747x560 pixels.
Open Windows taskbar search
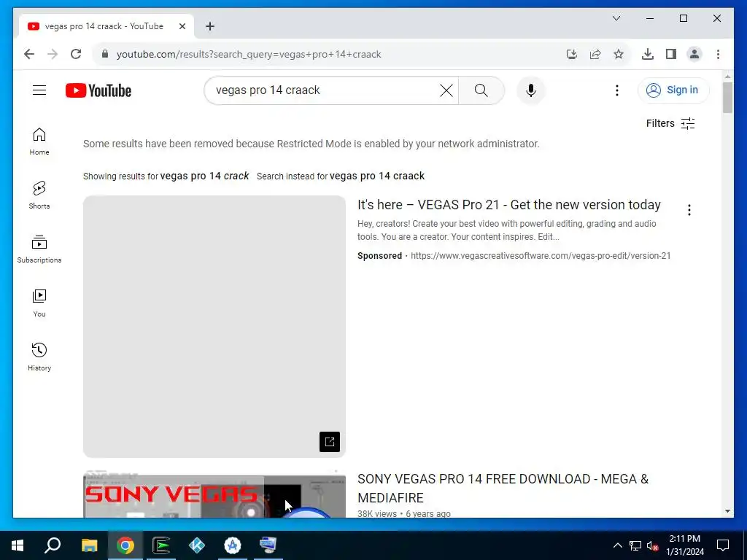coord(53,545)
